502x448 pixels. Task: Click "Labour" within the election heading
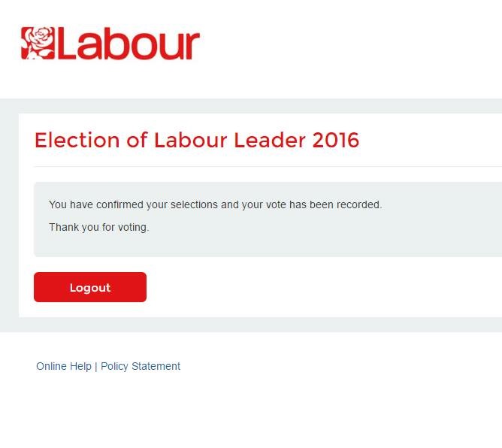click(x=187, y=141)
